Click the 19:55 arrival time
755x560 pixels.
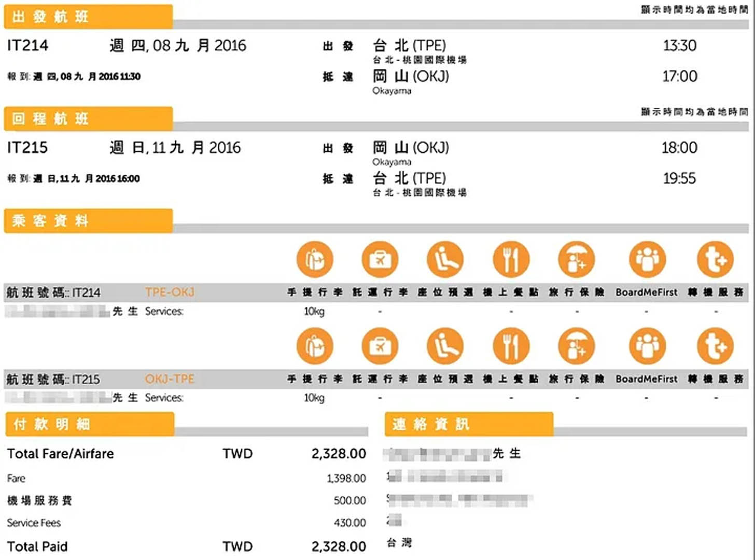pyautogui.click(x=679, y=178)
